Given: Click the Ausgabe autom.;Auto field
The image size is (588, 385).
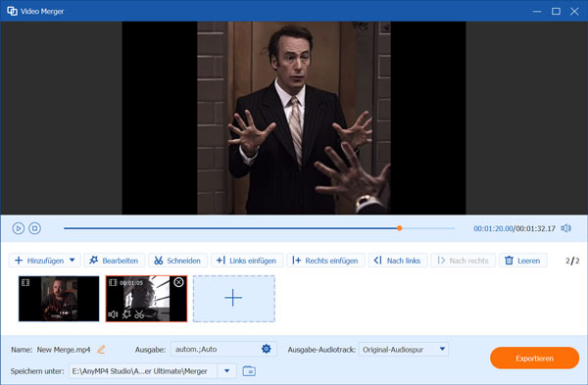Looking at the screenshot, I should coord(223,349).
